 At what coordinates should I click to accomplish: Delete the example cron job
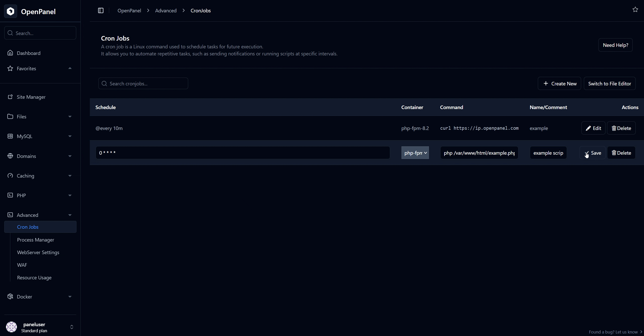tap(621, 128)
